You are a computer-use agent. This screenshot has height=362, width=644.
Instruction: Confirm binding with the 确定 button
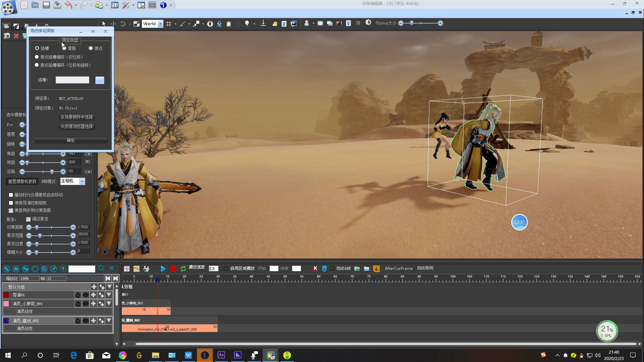(71, 140)
